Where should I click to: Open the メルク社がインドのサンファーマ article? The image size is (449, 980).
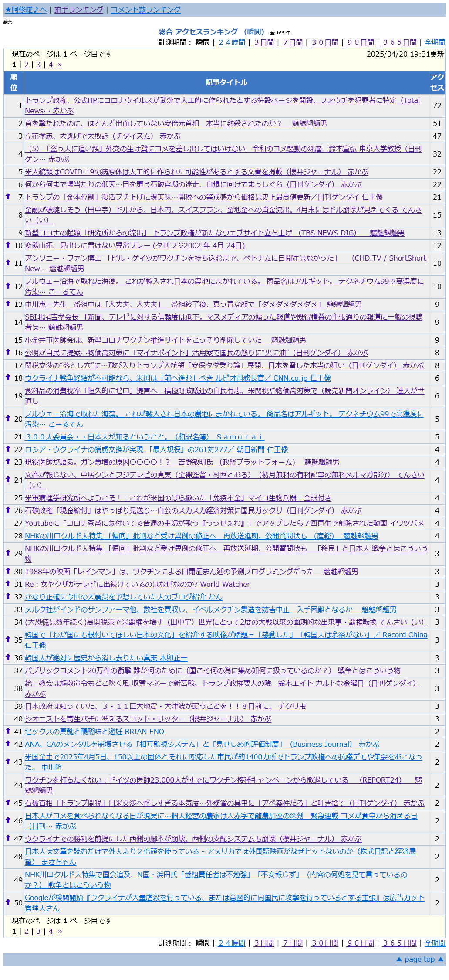211,609
